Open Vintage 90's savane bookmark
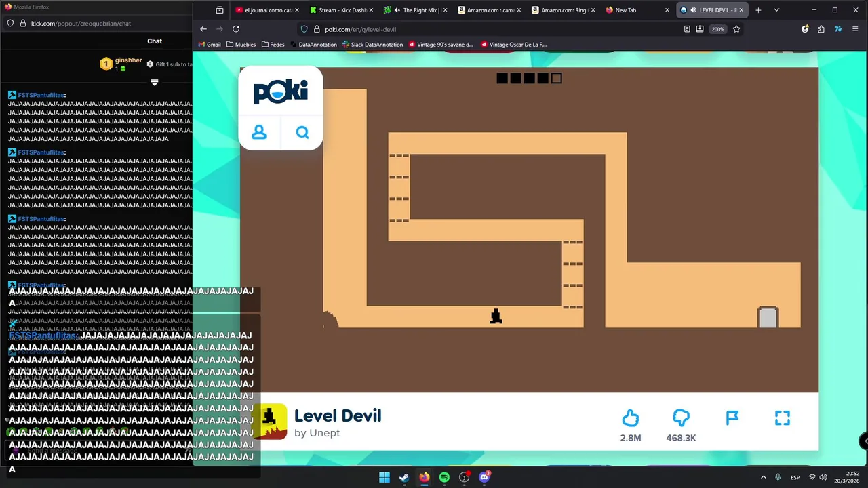868x488 pixels. point(441,45)
